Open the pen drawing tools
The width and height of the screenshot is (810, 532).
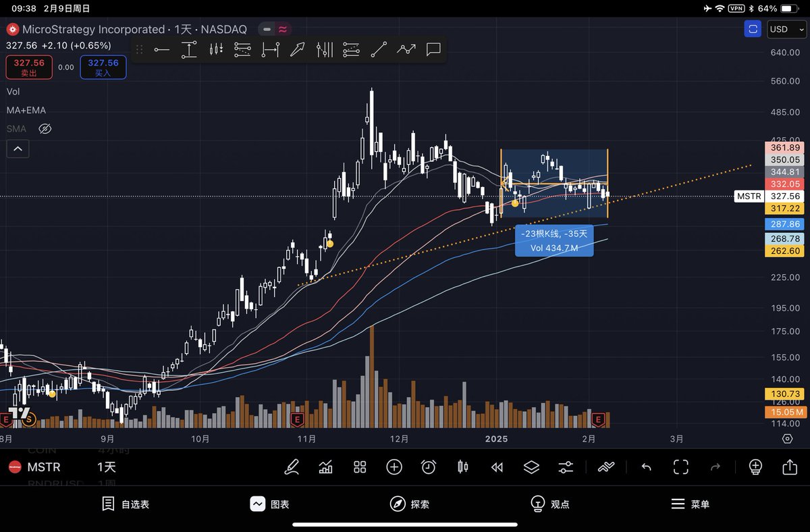pyautogui.click(x=292, y=467)
